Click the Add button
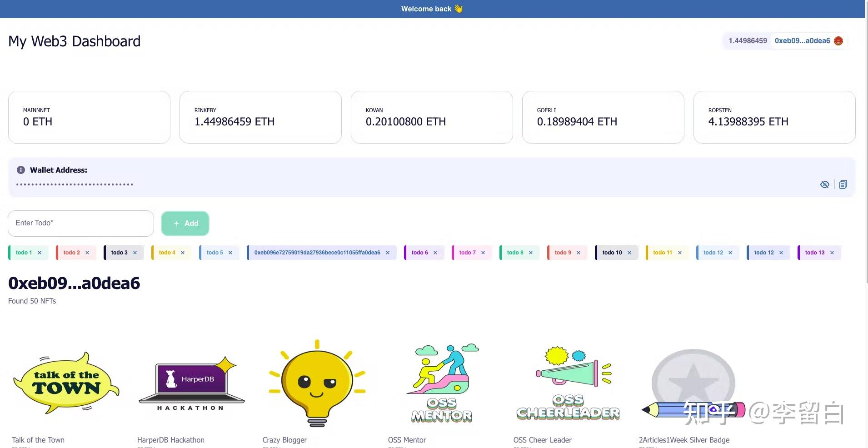 (x=185, y=223)
